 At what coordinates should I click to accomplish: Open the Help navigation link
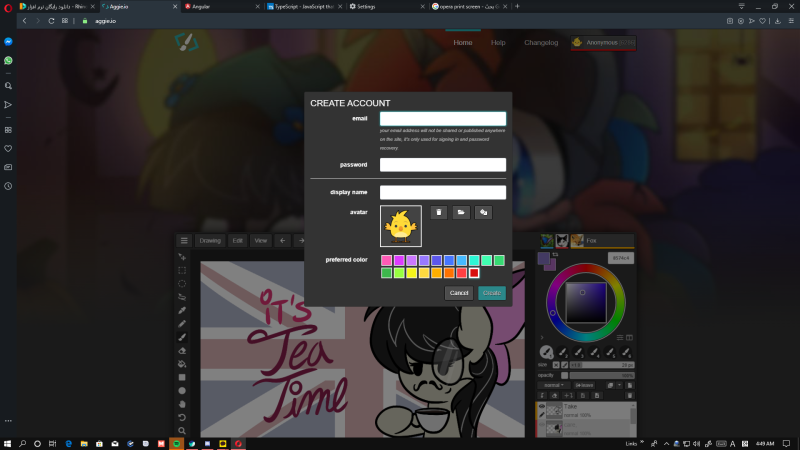498,42
